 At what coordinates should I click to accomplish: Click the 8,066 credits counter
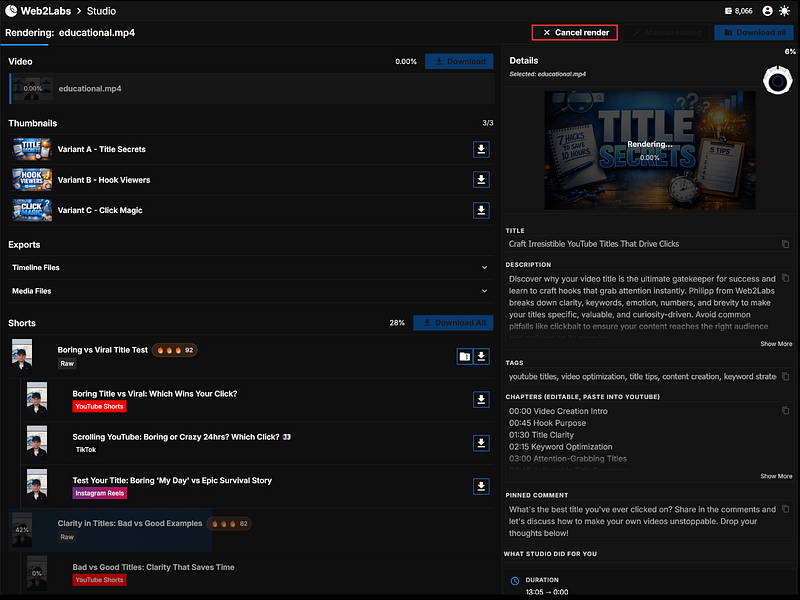pos(739,11)
